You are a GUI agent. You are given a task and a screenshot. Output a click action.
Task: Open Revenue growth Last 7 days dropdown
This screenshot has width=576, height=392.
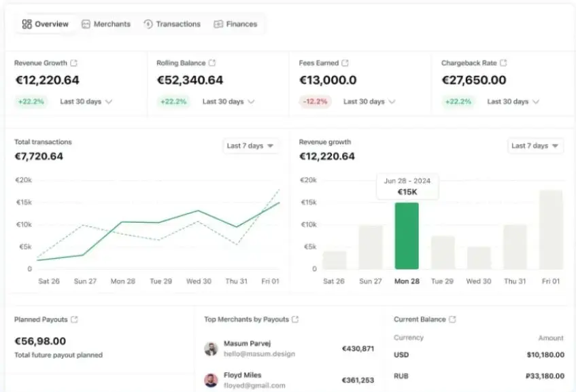point(535,146)
